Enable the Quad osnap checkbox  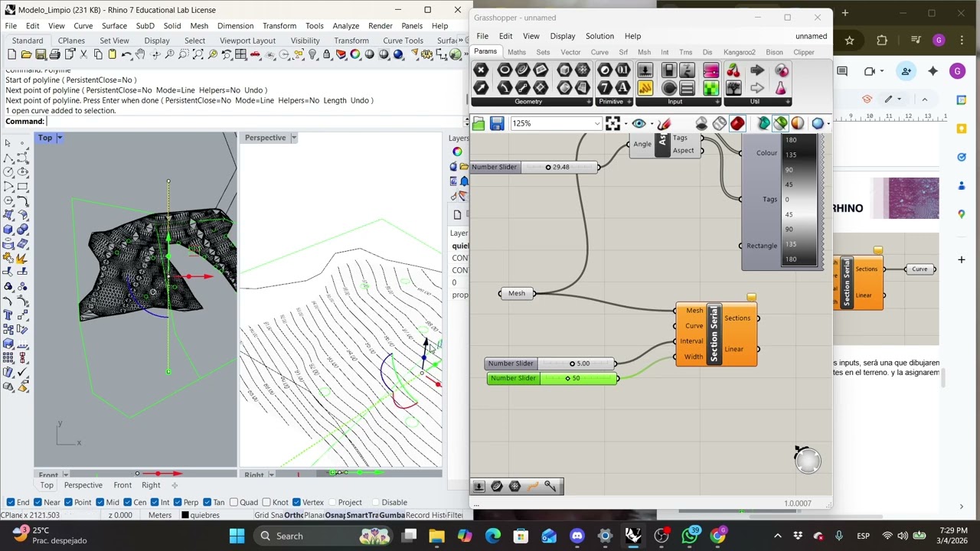234,502
